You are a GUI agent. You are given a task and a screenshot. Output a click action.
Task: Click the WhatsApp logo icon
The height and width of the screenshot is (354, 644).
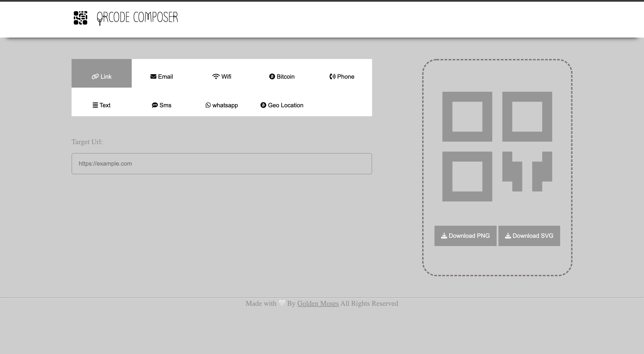[x=208, y=105]
